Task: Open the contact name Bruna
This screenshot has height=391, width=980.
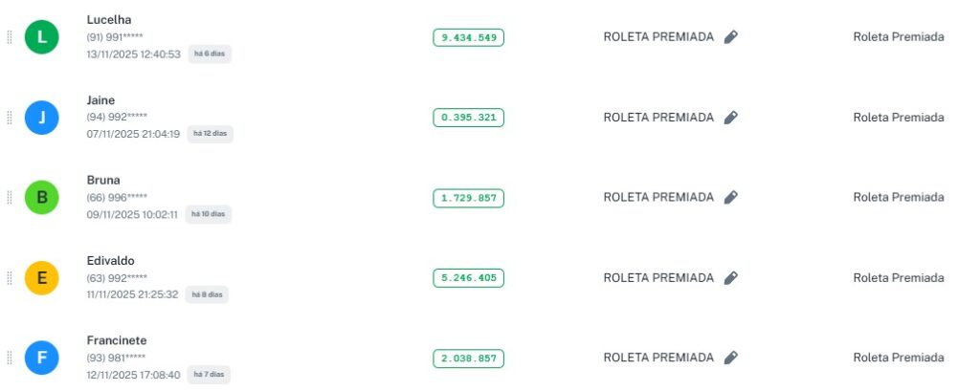Action: point(103,180)
